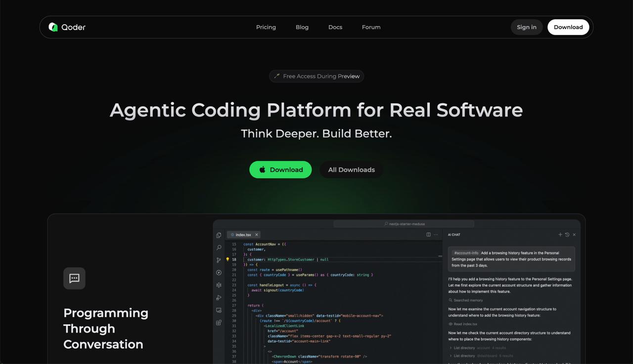
Task: Open the All Downloads page
Action: [351, 169]
